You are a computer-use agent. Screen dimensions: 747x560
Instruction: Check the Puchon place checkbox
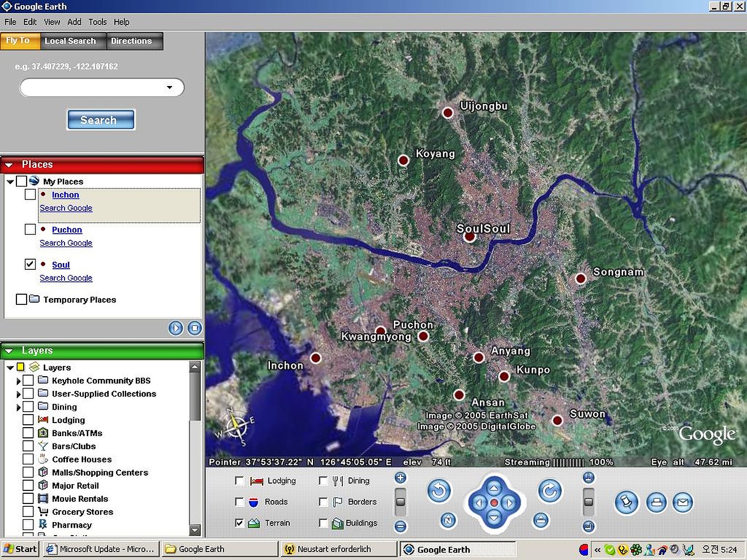click(x=31, y=229)
